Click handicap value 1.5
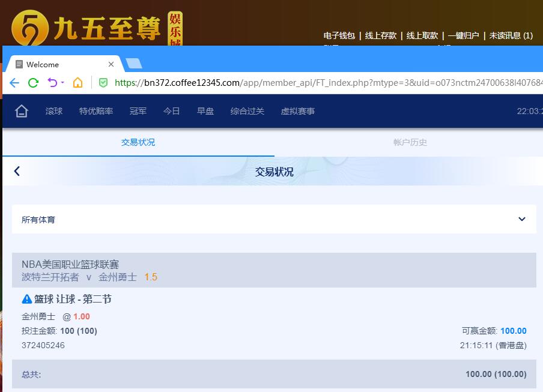Image resolution: width=543 pixels, height=392 pixels. (151, 277)
